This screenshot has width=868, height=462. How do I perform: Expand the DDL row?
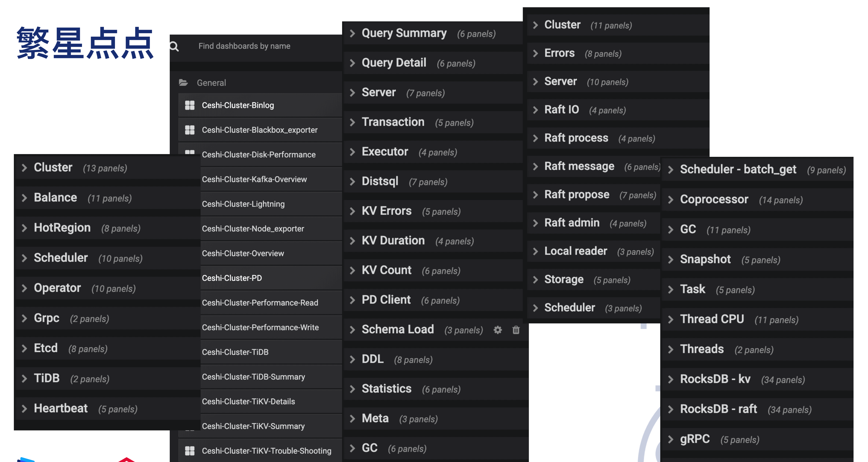[436, 359]
